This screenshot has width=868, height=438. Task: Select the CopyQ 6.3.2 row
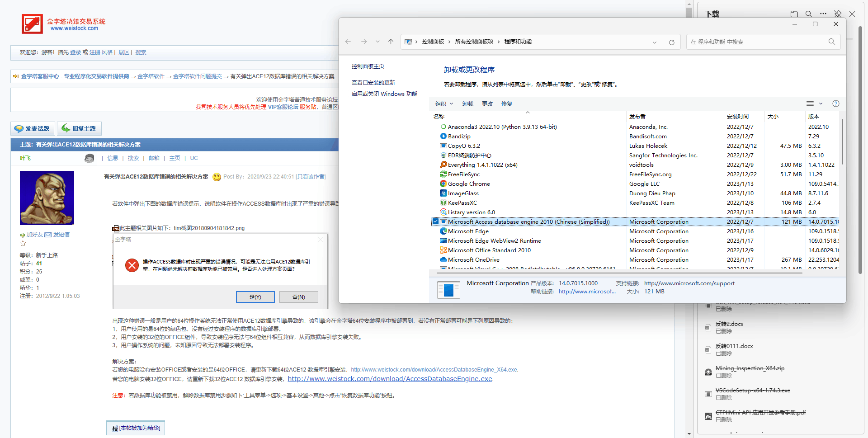point(635,146)
